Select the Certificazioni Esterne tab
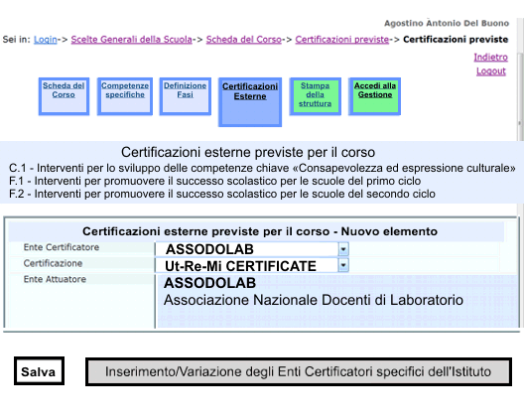The image size is (524, 420). point(250,102)
